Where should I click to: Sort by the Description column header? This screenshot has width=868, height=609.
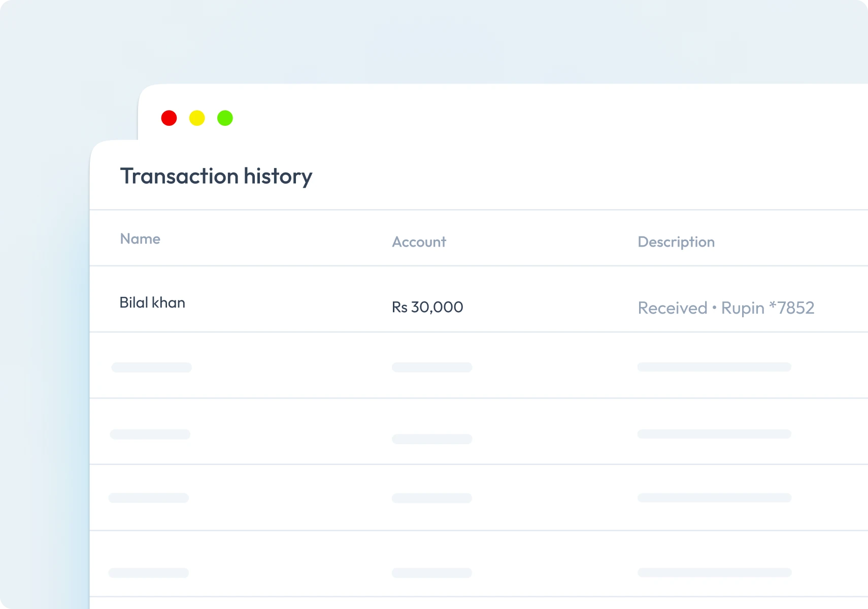676,243
